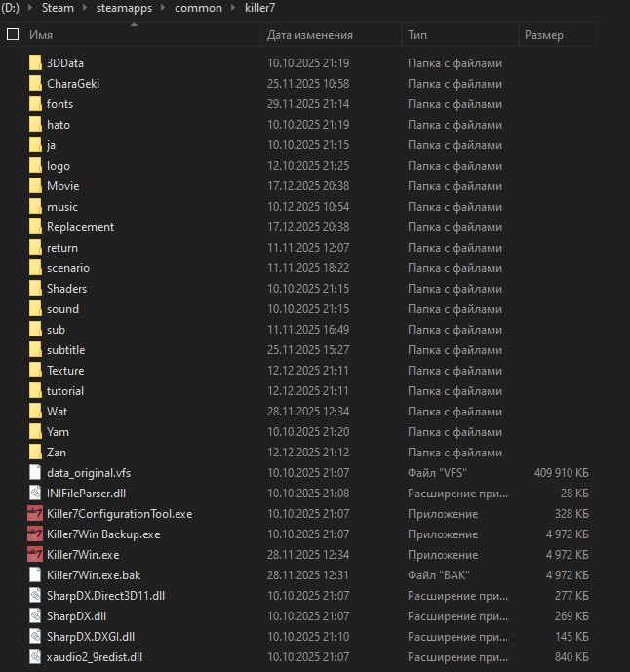Select the SharpDX.dll file name
This screenshot has height=672, width=630.
77,616
